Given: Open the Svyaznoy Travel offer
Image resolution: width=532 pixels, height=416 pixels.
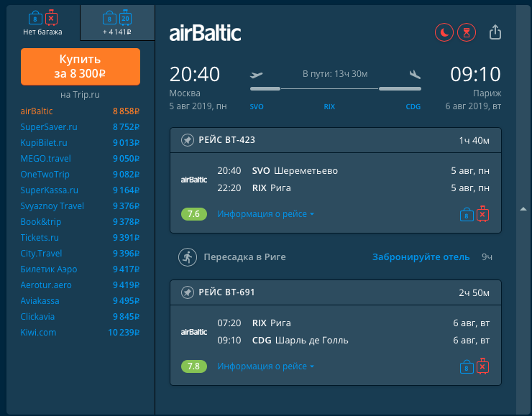Looking at the screenshot, I should click(80, 206).
